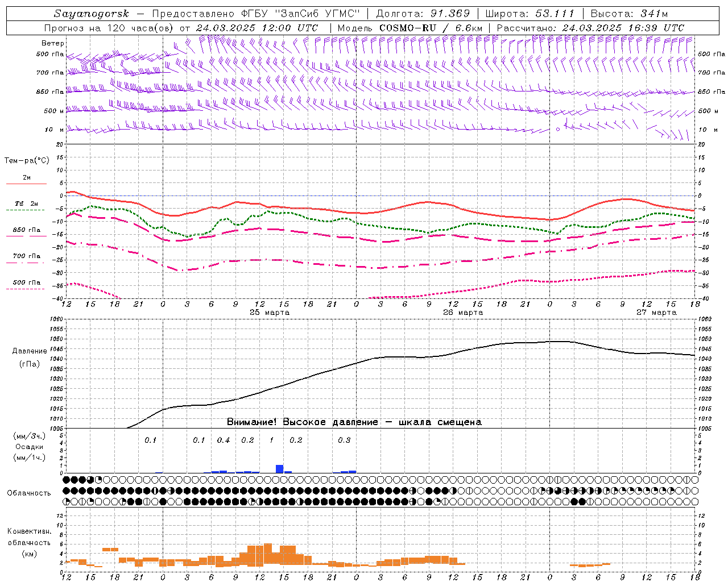Select Прогноз на 120 часа(ов) text
728x582 pixels.
109,28
